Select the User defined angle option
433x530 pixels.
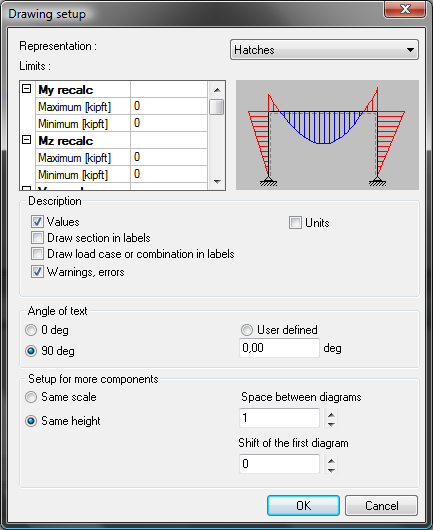[x=246, y=330]
